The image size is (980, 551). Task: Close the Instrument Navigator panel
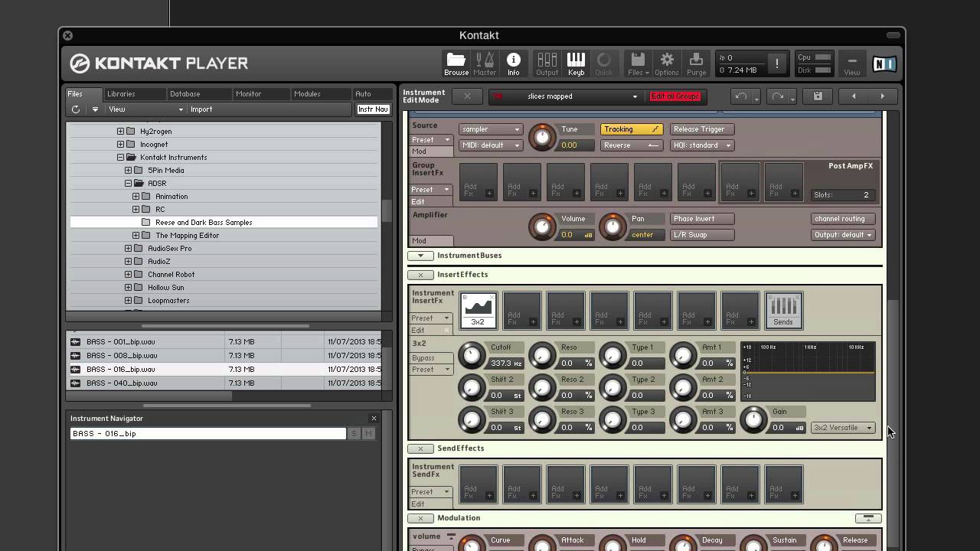pyautogui.click(x=374, y=419)
